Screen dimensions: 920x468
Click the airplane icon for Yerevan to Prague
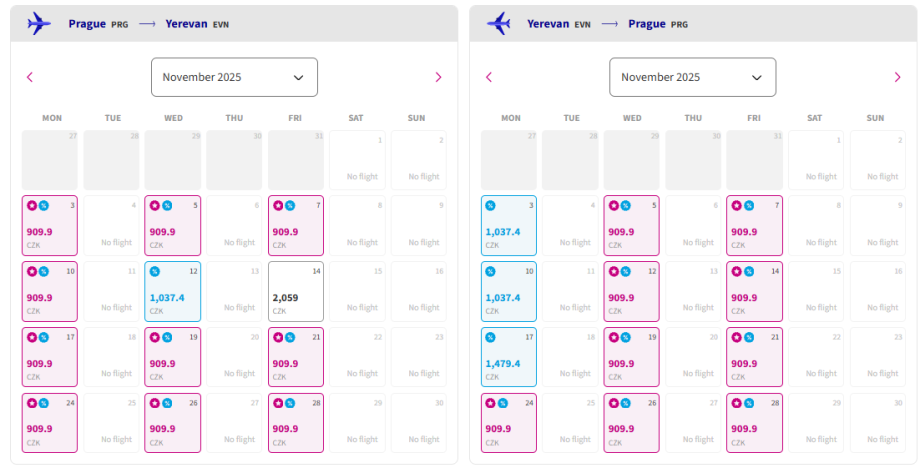pyautogui.click(x=498, y=23)
